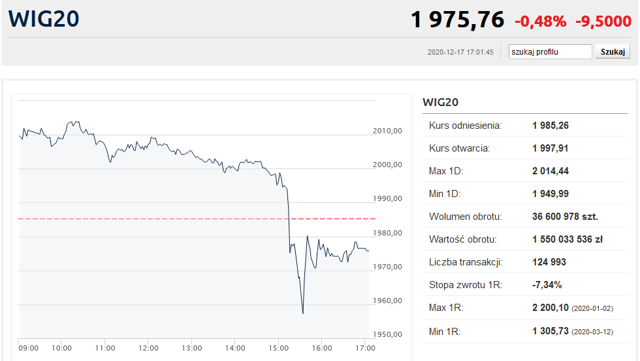Viewport: 640px width, 361px height.
Task: Click the chart's lowest dip near 15:30
Action: tap(303, 312)
